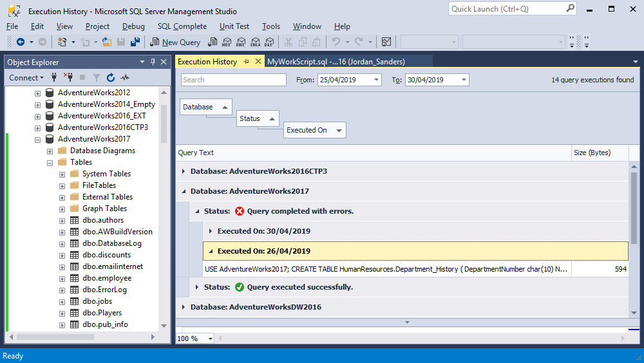This screenshot has width=644, height=363.
Task: Open the 100 % zoom level dropdown
Action: point(211,339)
